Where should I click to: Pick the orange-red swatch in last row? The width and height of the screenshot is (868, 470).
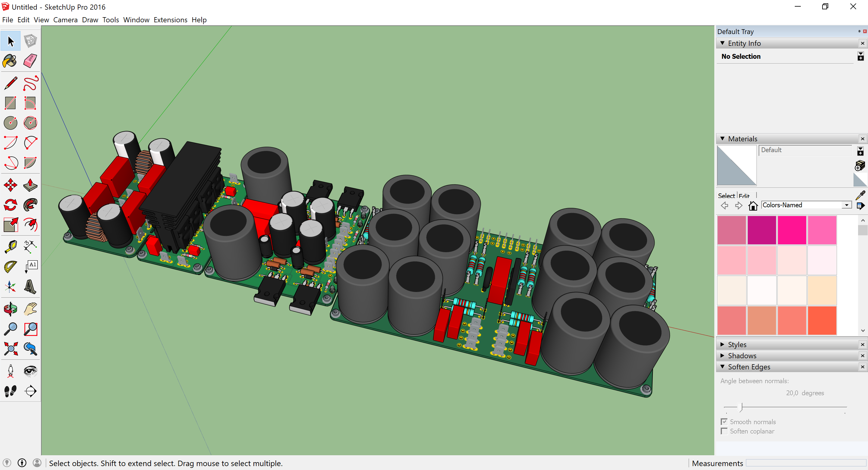[822, 320]
